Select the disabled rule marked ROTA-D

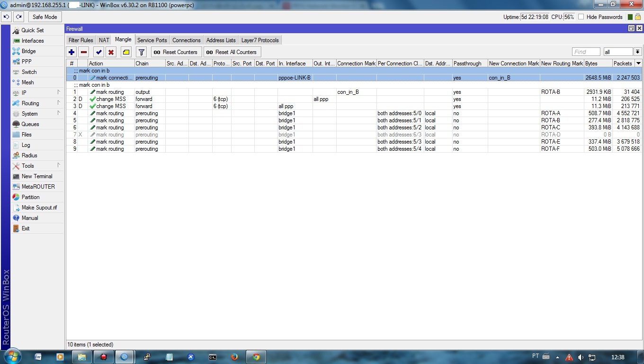354,135
